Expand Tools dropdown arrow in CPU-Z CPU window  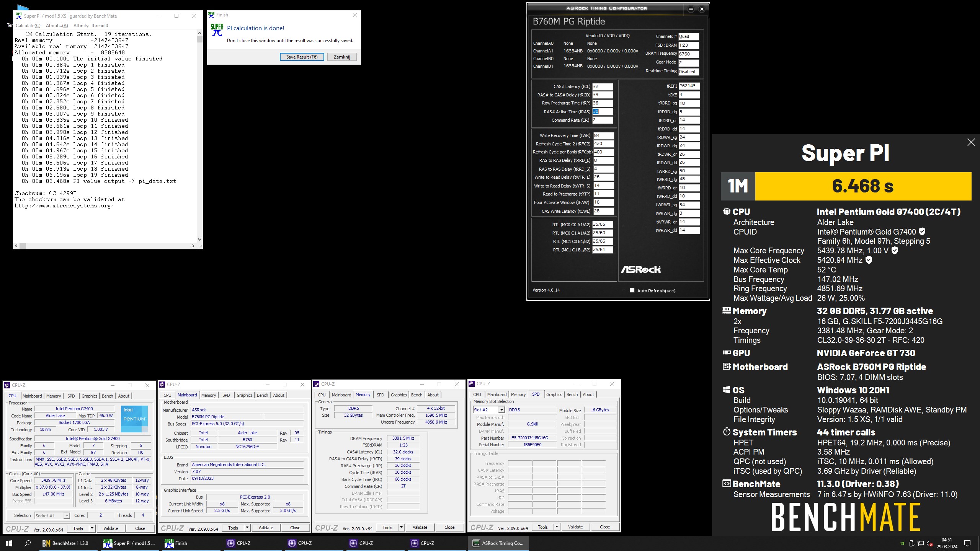pos(92,528)
